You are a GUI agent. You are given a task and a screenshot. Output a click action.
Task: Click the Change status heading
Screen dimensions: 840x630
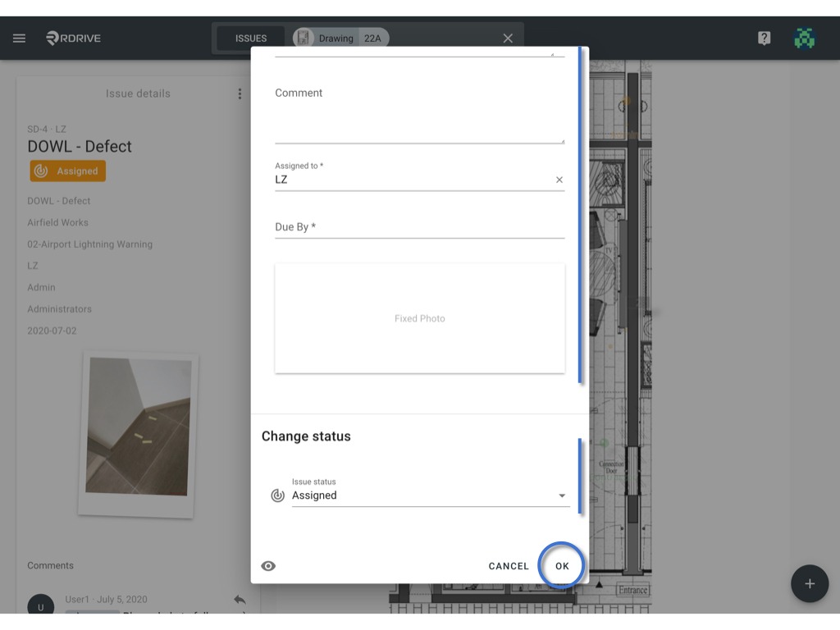(x=306, y=436)
